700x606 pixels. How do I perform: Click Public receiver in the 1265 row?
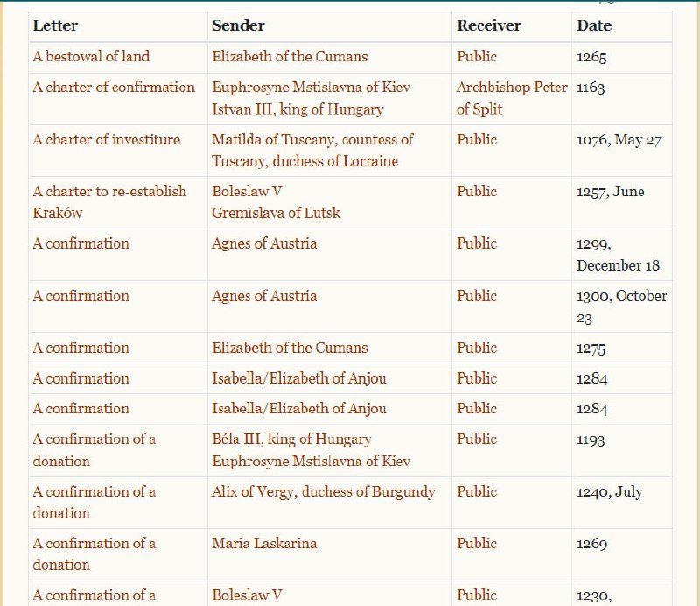pyautogui.click(x=477, y=57)
